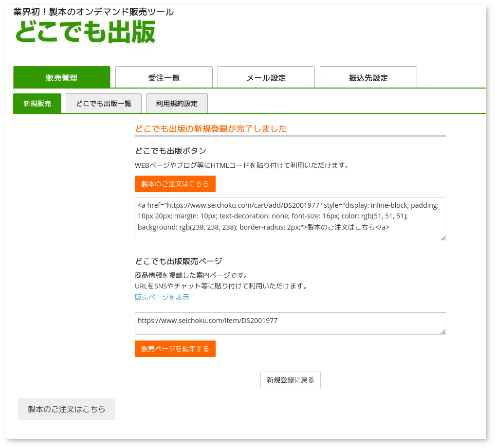Switch to the 振込先設定 tab
Screen dimensions: 495x448
pos(368,77)
